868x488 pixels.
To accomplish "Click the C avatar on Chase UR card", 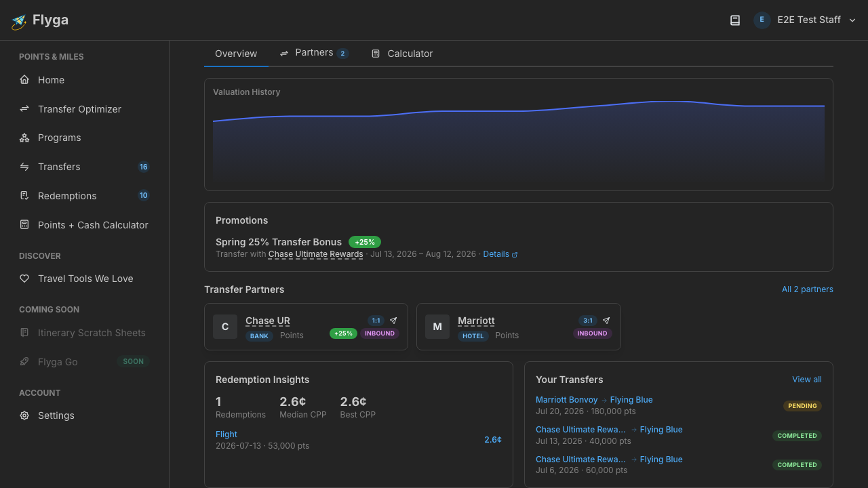I will click(x=225, y=327).
